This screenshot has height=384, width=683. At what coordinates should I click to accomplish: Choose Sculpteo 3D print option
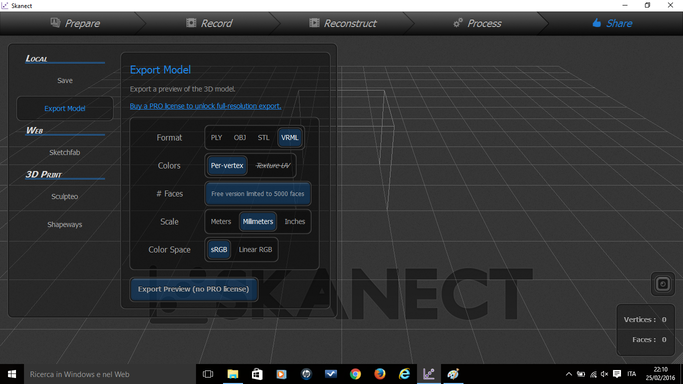[x=65, y=196]
